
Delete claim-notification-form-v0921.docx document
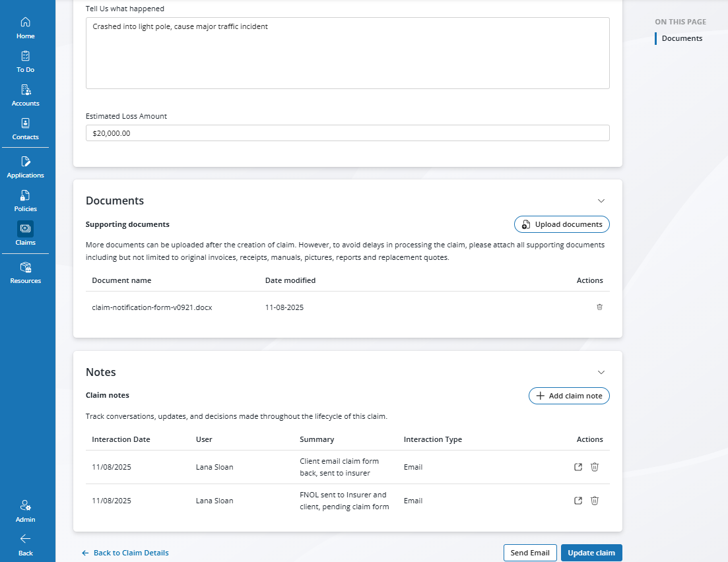(x=599, y=307)
